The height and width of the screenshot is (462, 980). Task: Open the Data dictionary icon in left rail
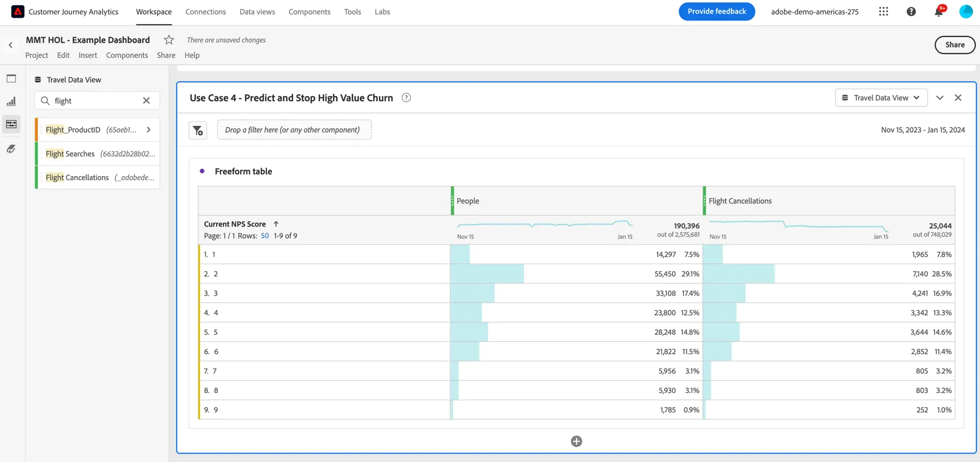(11, 149)
